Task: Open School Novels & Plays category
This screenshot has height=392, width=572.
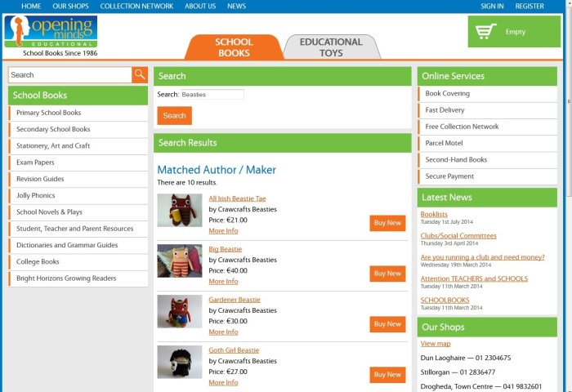Action: [78, 212]
